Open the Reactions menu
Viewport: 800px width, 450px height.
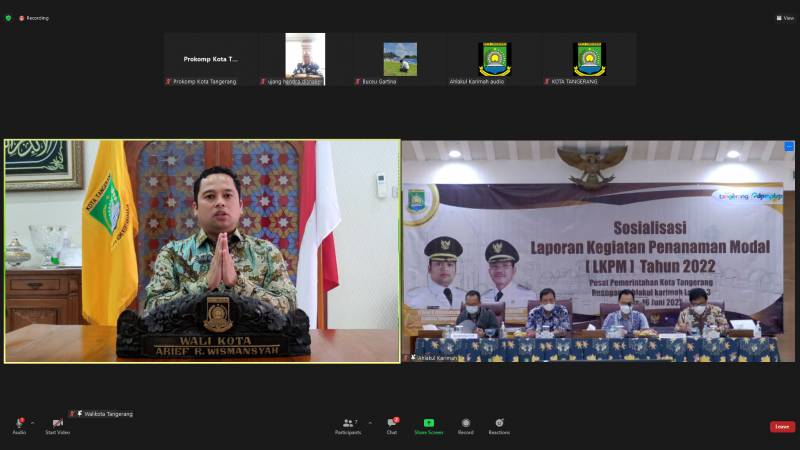pyautogui.click(x=499, y=423)
